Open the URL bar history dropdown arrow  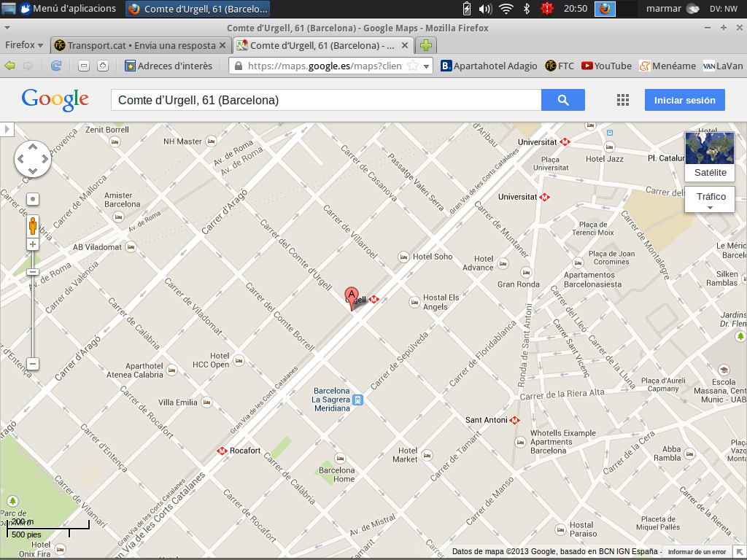[x=426, y=66]
